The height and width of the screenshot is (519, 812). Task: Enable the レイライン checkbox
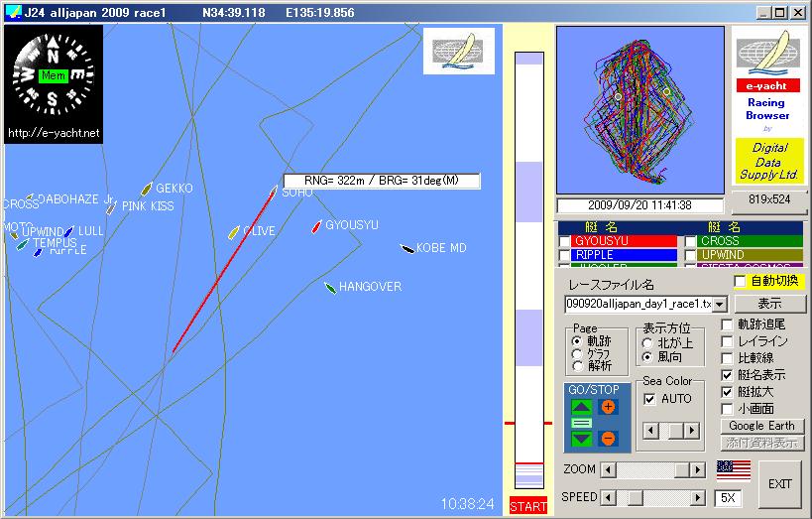[x=727, y=341]
